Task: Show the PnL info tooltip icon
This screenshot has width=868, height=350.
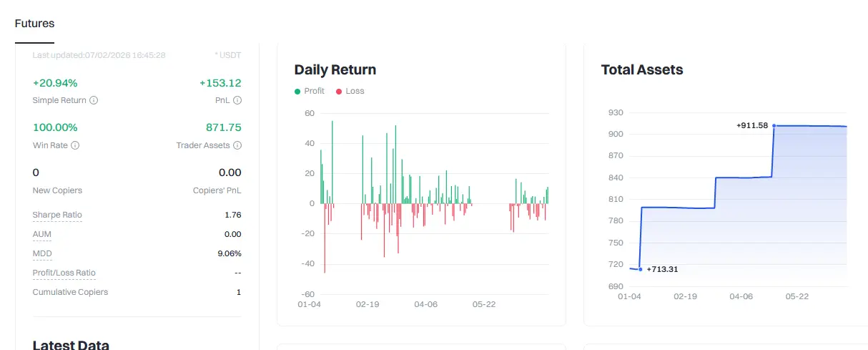Action: [x=237, y=101]
